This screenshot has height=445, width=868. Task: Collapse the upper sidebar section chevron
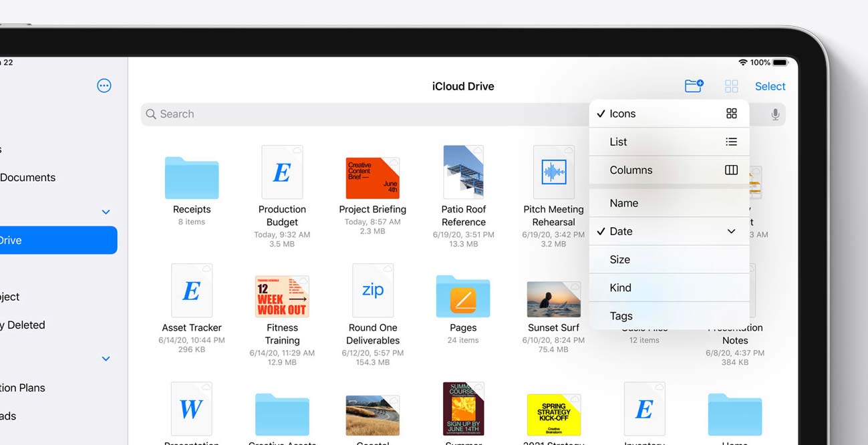106,212
